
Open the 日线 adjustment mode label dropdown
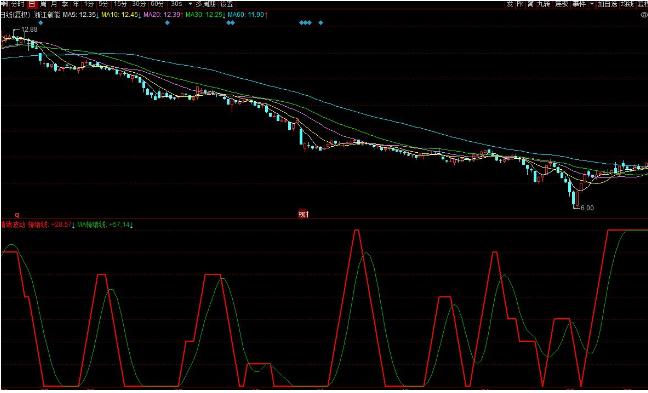pyautogui.click(x=15, y=14)
